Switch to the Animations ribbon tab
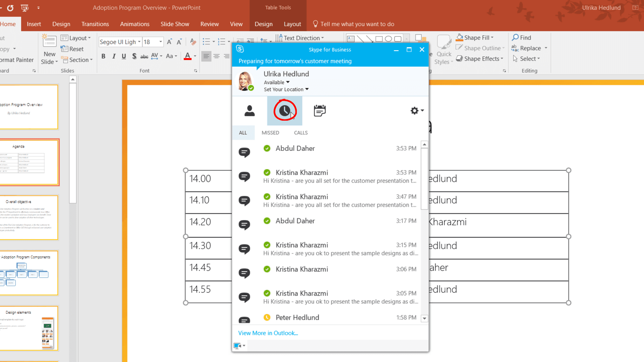 (x=134, y=24)
